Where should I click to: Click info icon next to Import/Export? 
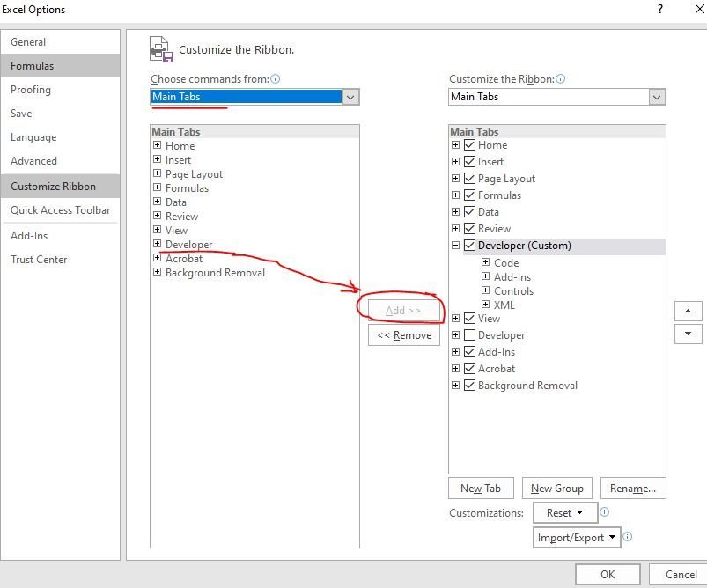point(628,537)
